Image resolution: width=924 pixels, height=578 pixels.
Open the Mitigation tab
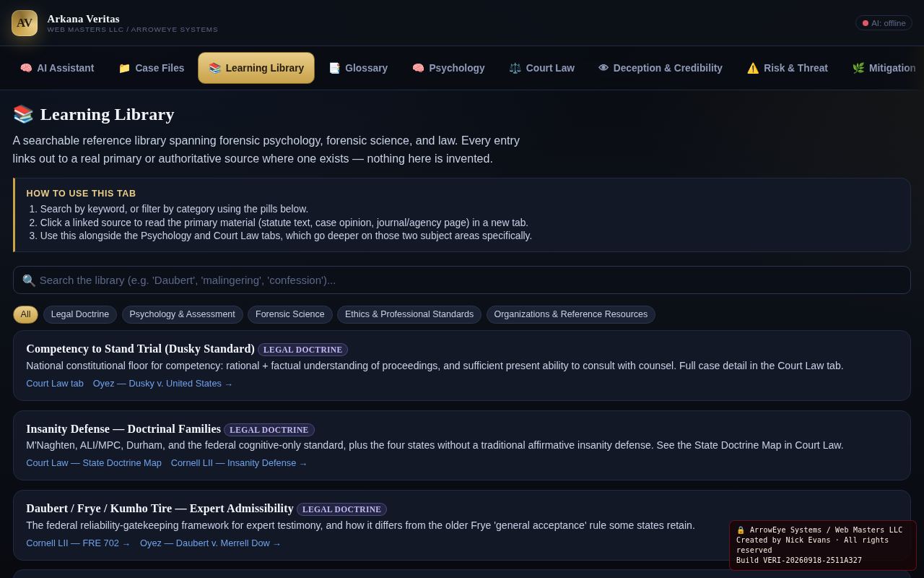tap(884, 68)
